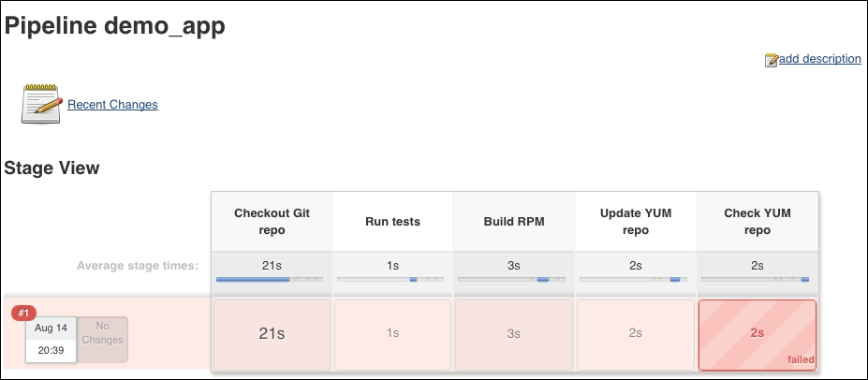This screenshot has width=868, height=380.
Task: Click the No Changes box for build #1
Action: 102,340
